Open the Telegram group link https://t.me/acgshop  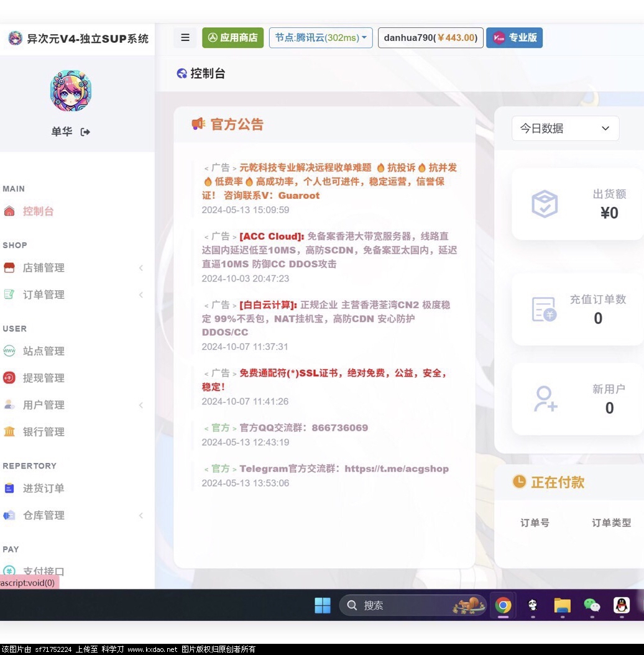click(x=396, y=469)
